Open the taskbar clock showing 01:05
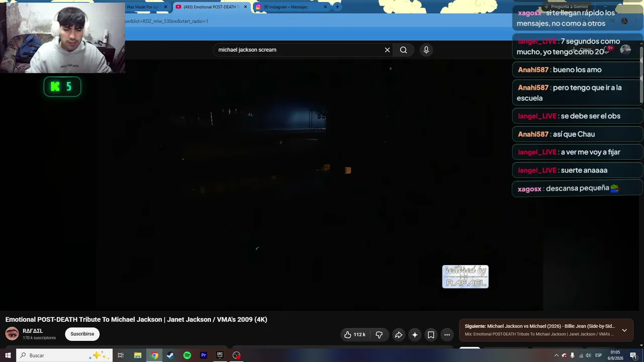Image resolution: width=644 pixels, height=362 pixels. pos(615,355)
